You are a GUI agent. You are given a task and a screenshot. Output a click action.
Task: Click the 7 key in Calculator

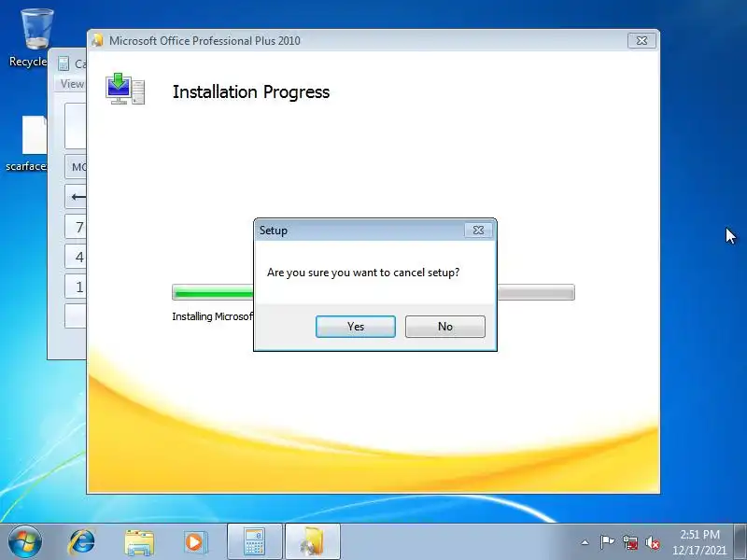coord(77,227)
